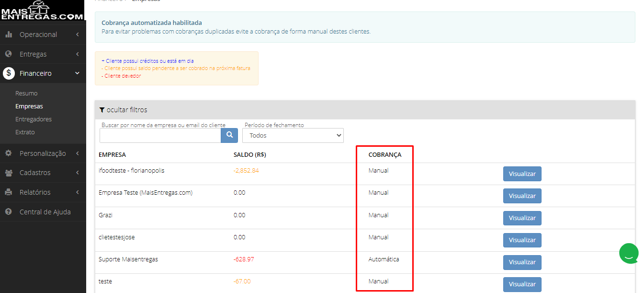Open the Resumo submenu item
The image size is (644, 293).
[x=26, y=94]
